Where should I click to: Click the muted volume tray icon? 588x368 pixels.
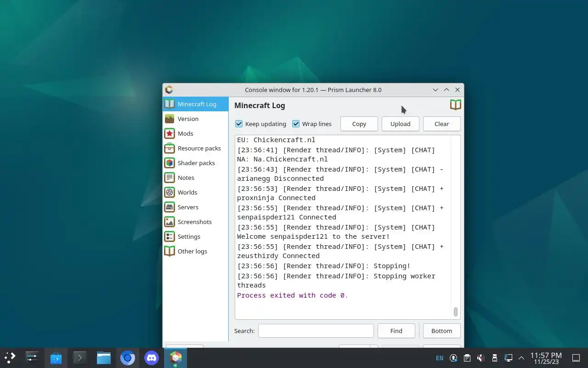pos(481,358)
